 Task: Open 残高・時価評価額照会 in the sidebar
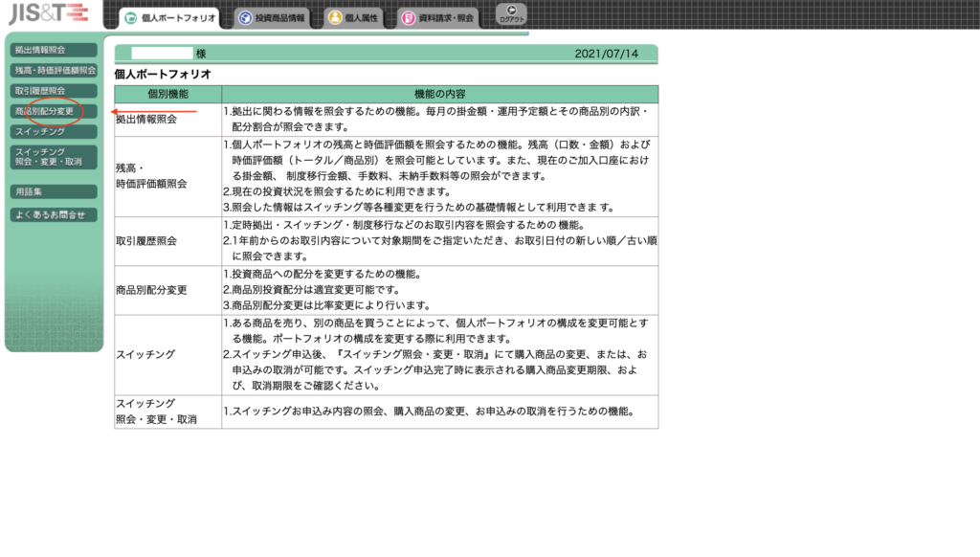coord(54,70)
